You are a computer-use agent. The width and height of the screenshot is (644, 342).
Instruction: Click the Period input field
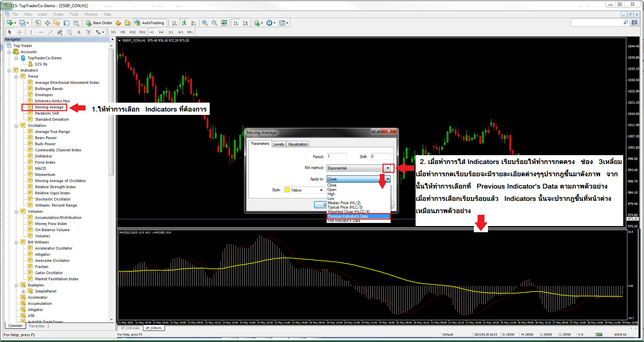pyautogui.click(x=336, y=157)
